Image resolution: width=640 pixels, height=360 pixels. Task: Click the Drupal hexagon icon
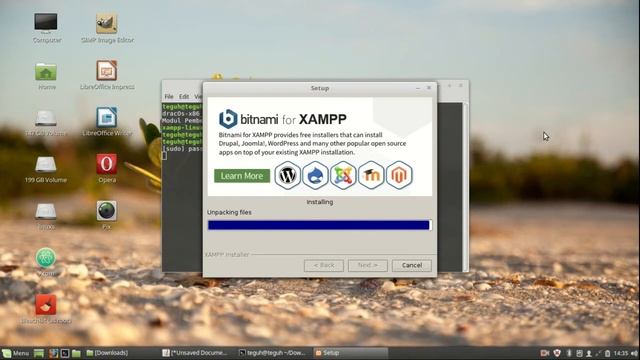[316, 175]
